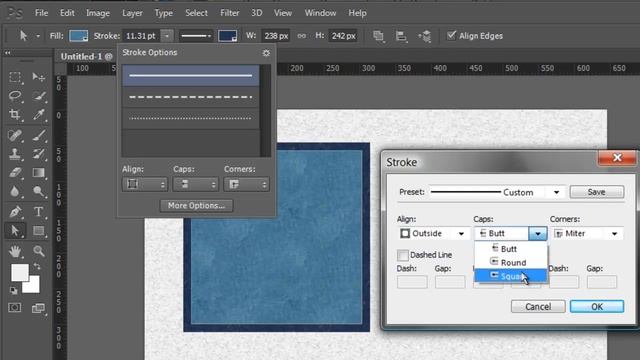
Task: Toggle the Align Edges checkbox
Action: (451, 36)
